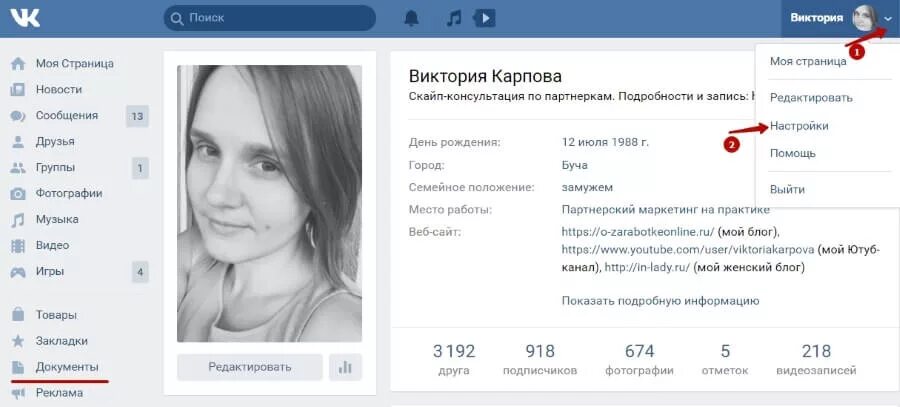Expand detailed info via Показать подробную информацию

point(660,301)
